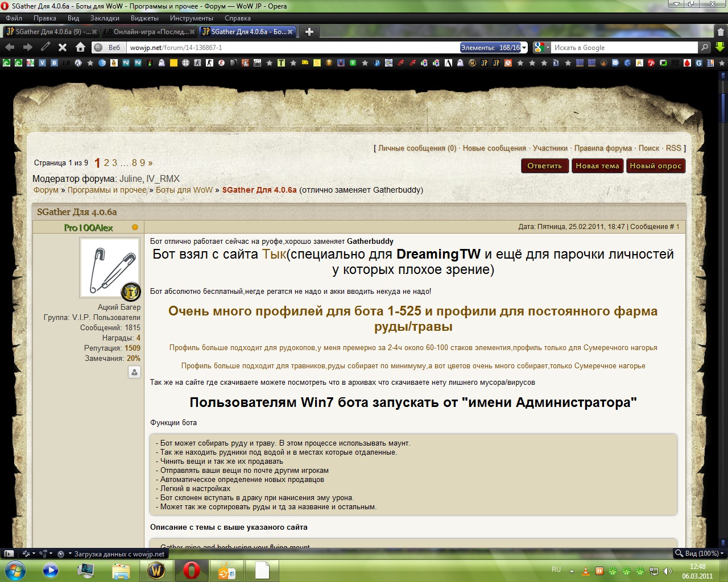Open World of Warcraft taskbar icon
The image size is (728, 582).
156,570
